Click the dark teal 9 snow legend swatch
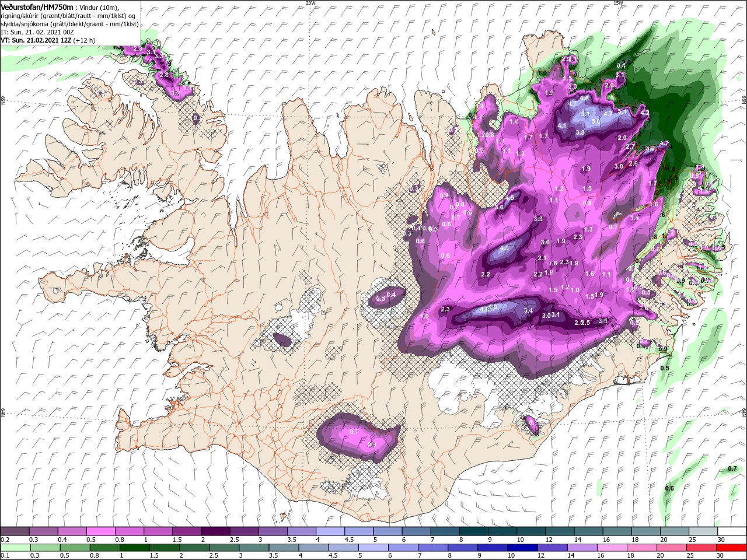Viewport: 747px width, 560px height. 502,531
